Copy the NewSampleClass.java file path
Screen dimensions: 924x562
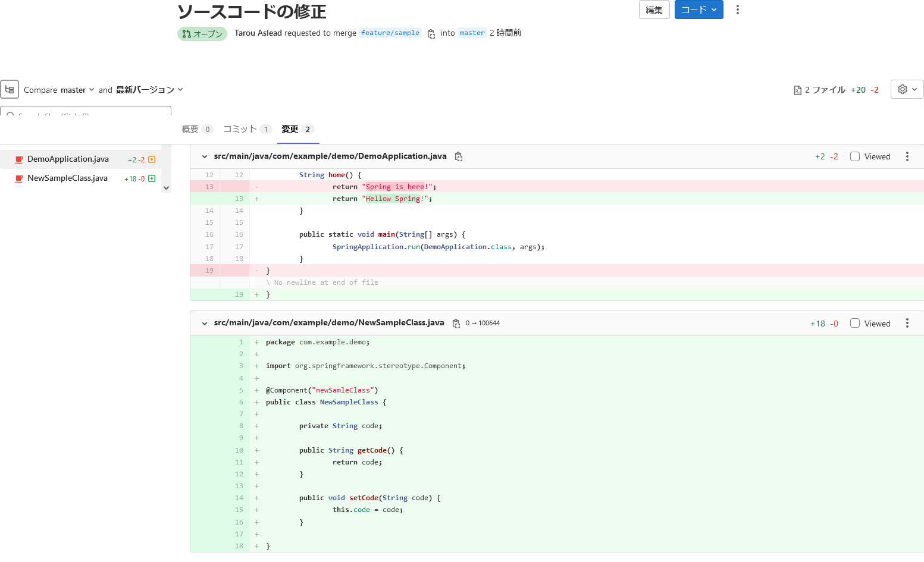coord(456,324)
